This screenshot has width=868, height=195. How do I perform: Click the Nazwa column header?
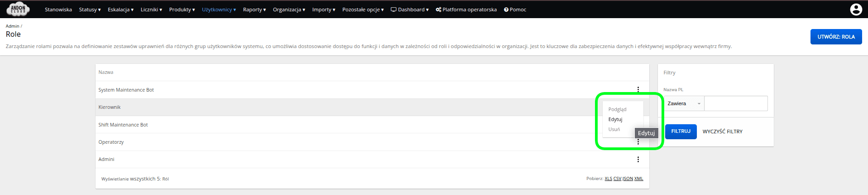click(106, 72)
